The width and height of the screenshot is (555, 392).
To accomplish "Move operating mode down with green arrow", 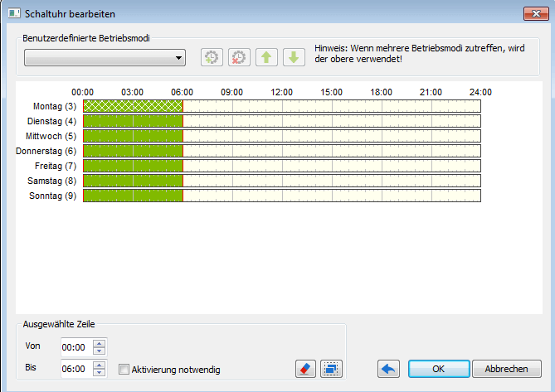I will click(x=293, y=58).
